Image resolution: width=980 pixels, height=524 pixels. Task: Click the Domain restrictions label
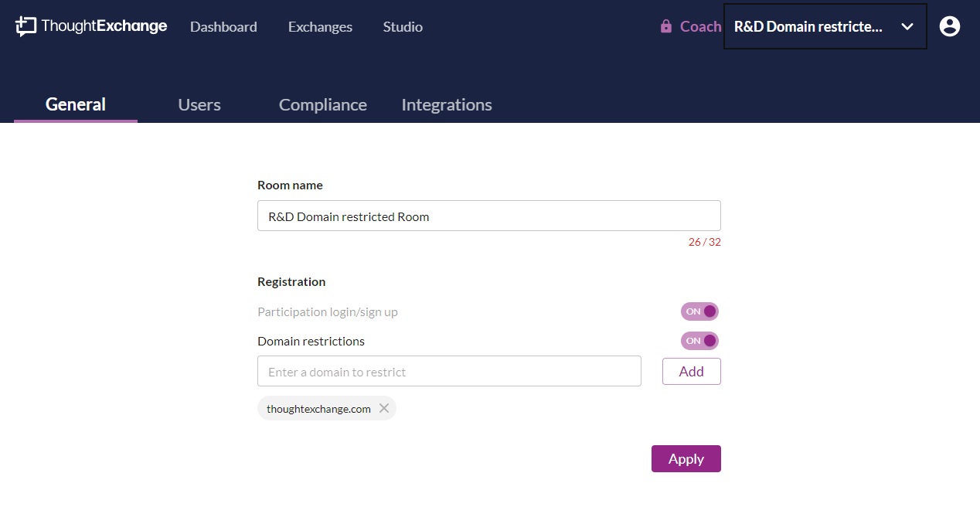(x=311, y=341)
